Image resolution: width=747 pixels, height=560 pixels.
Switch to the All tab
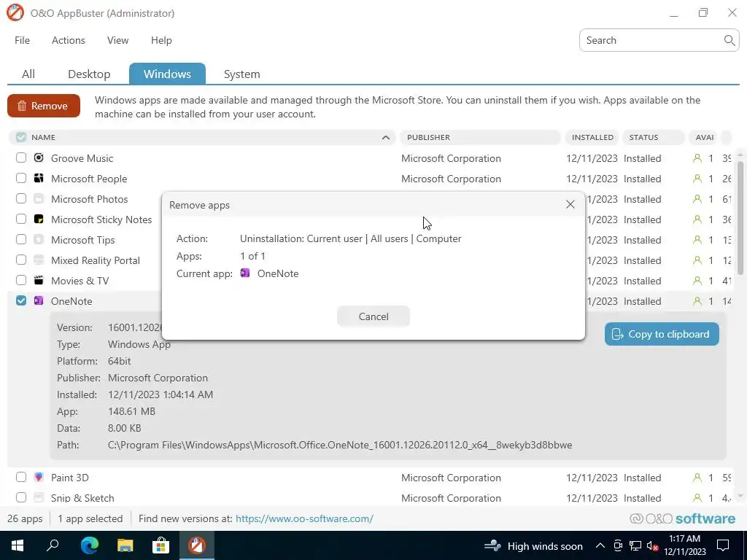(28, 74)
